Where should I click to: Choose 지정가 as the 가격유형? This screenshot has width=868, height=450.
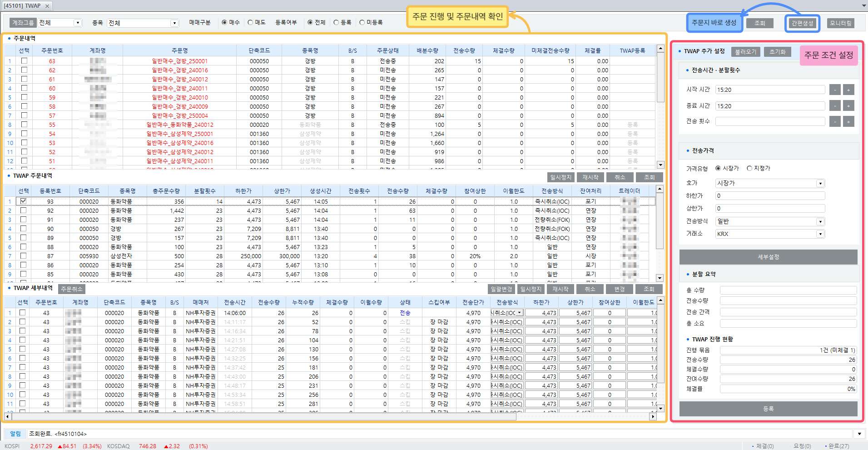coord(749,168)
